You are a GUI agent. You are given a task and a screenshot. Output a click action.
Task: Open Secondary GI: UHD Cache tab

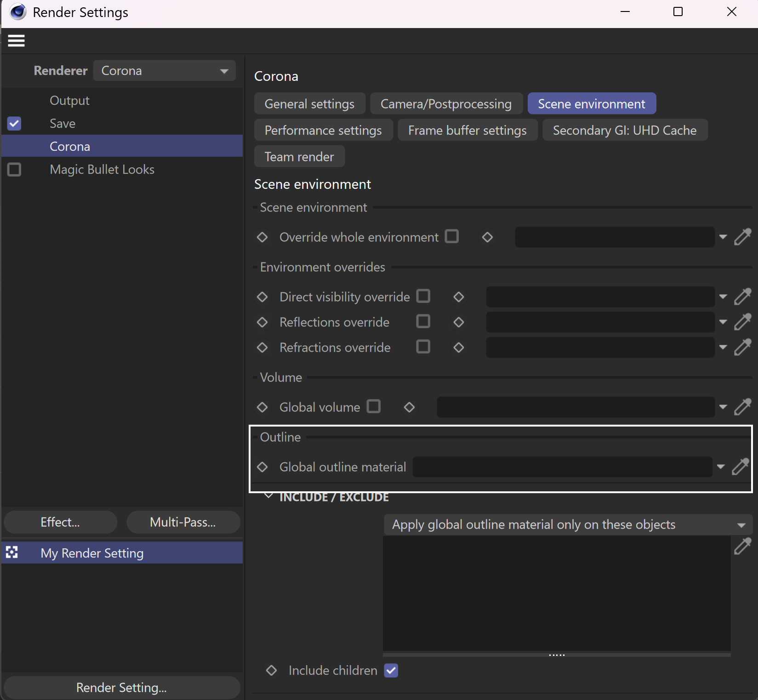625,130
